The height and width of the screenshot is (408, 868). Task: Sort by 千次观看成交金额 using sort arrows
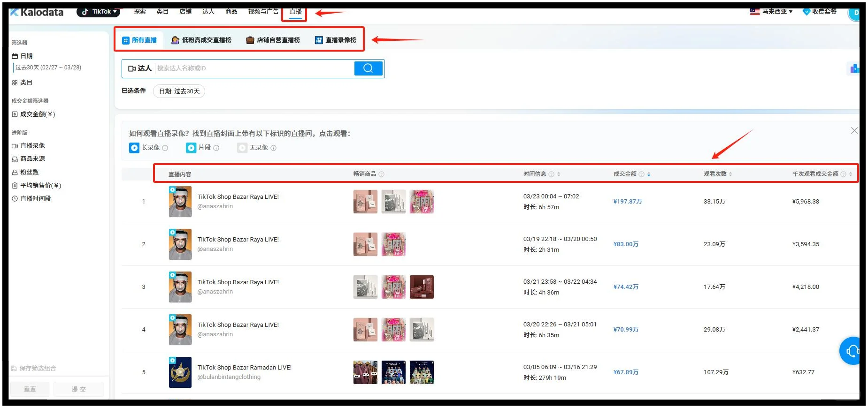click(851, 174)
